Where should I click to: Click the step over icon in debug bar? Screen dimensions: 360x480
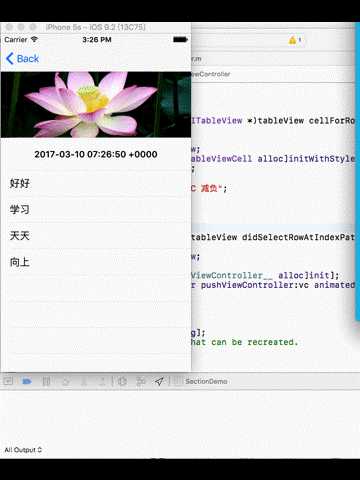pos(66,381)
